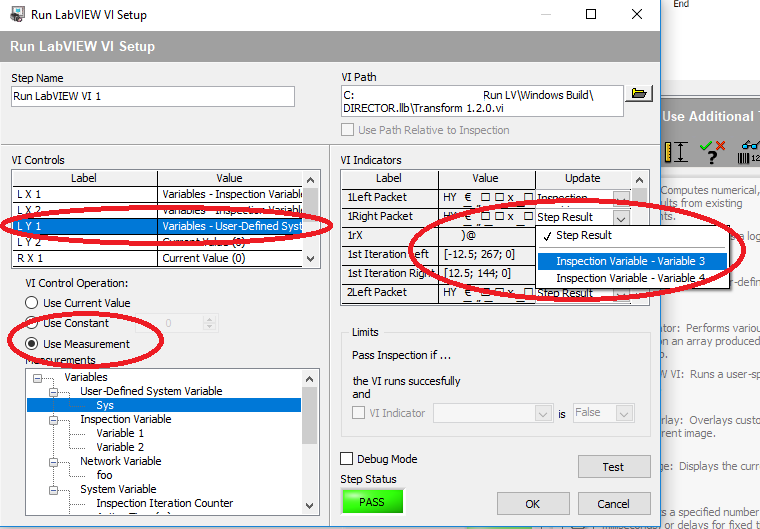Check the Use Path Relative to Inspection checkbox
Image resolution: width=760 pixels, height=529 pixels.
coord(347,130)
